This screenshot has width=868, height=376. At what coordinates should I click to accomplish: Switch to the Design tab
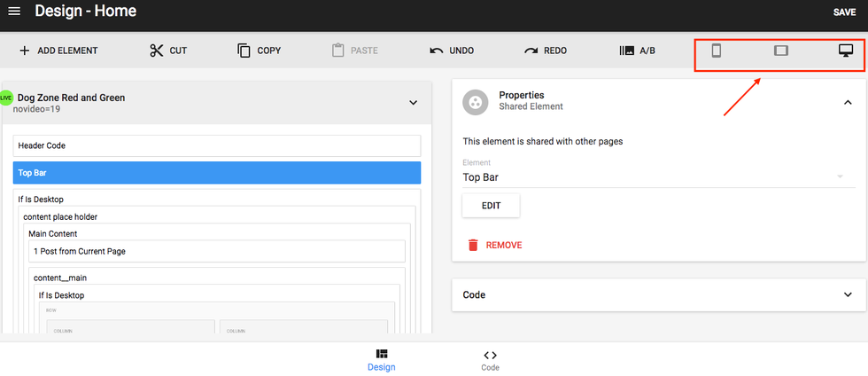[382, 359]
